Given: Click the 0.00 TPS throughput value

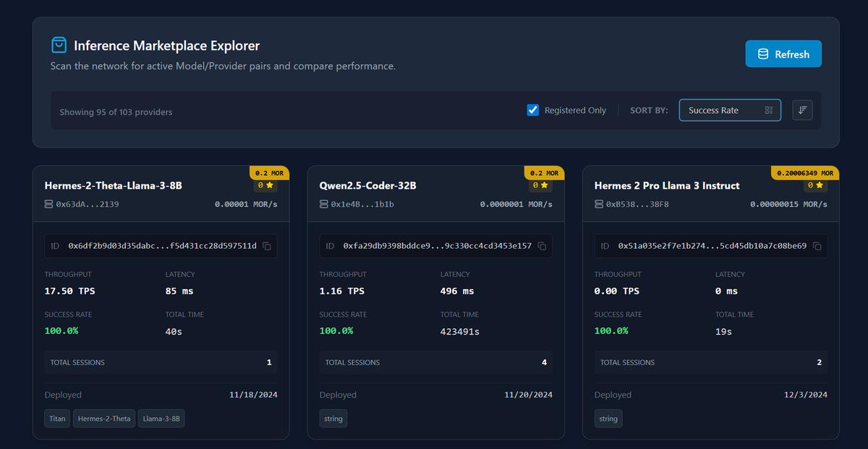Looking at the screenshot, I should coord(617,291).
